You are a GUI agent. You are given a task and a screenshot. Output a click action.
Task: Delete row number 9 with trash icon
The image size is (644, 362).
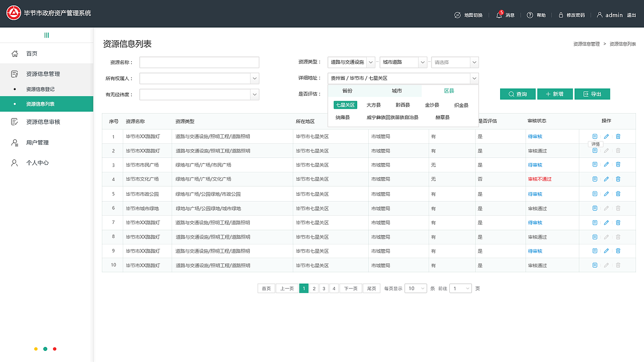(x=618, y=251)
